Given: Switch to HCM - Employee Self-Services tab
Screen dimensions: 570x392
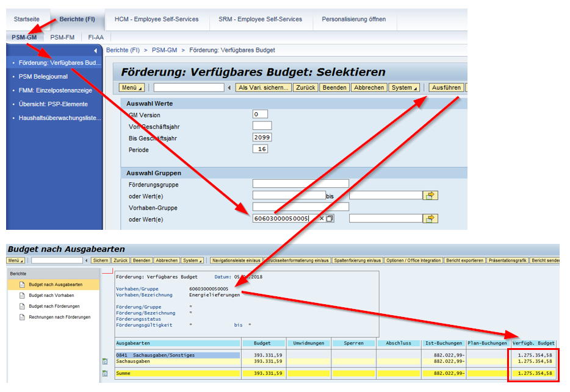Looking at the screenshot, I should [156, 19].
